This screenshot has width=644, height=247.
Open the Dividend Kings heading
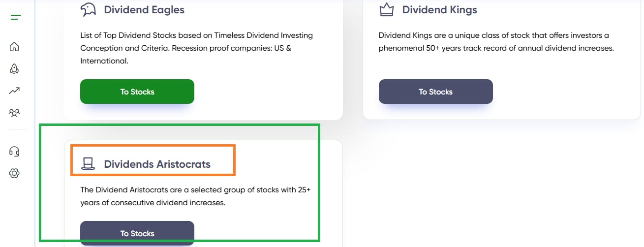point(440,10)
